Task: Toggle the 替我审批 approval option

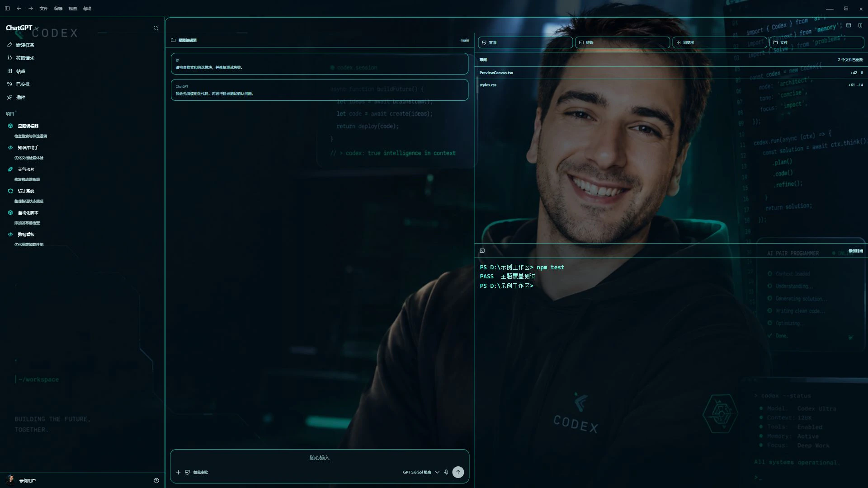Action: coord(197,472)
